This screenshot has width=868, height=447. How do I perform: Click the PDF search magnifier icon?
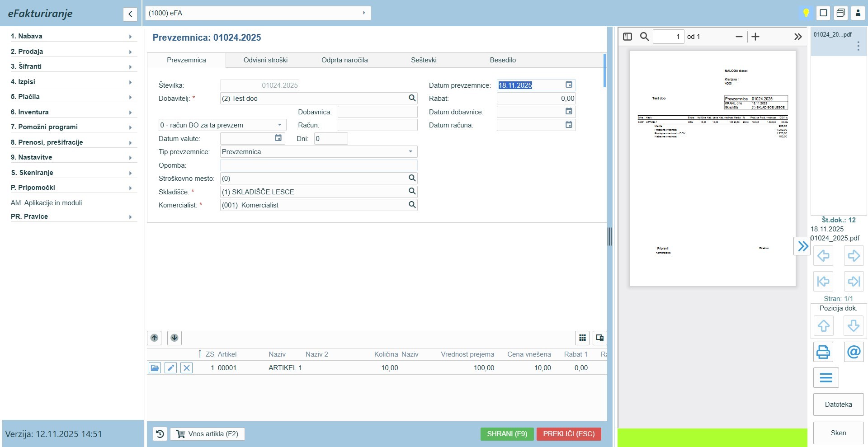[x=645, y=37]
